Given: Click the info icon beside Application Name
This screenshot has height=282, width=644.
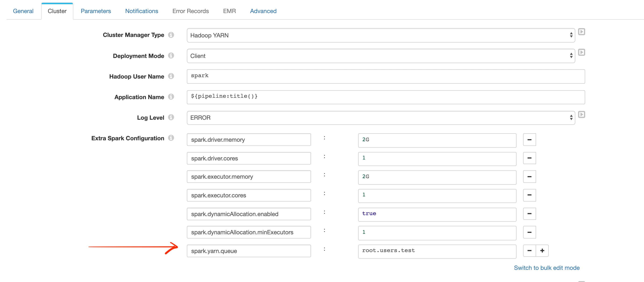Looking at the screenshot, I should click(x=171, y=97).
